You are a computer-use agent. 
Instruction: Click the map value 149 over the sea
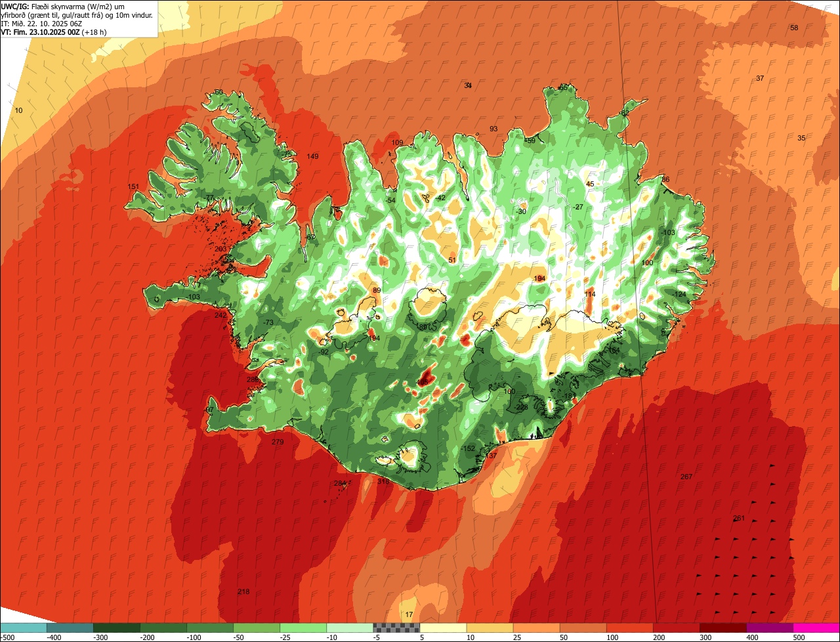coord(312,156)
